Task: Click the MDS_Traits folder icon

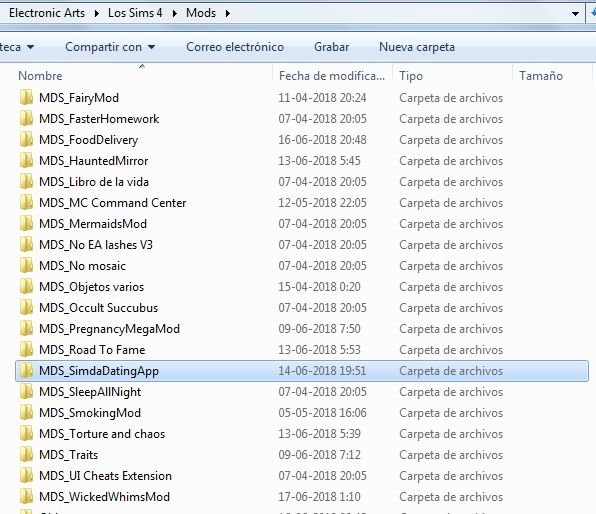Action: (26, 455)
